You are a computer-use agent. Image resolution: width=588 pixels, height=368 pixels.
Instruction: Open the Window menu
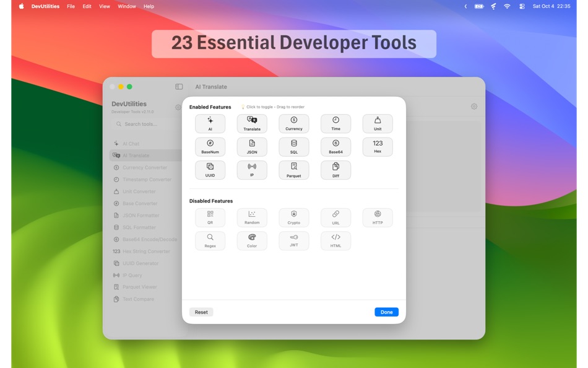126,6
